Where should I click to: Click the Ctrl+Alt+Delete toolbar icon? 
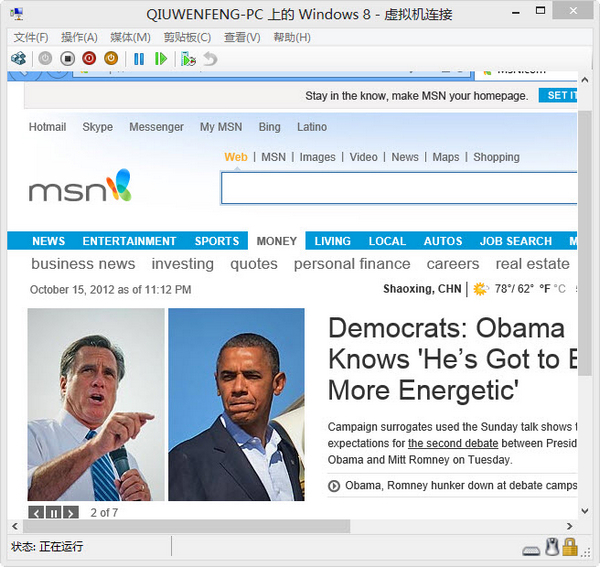point(18,59)
